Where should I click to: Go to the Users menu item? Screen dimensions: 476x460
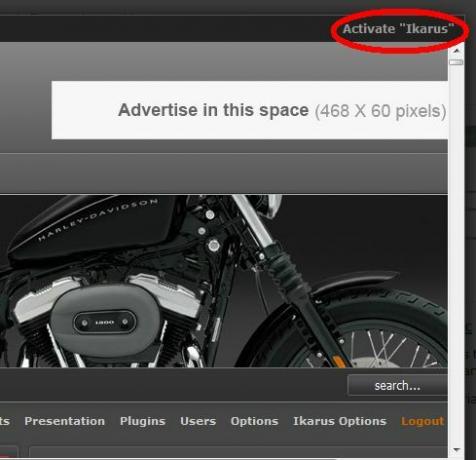198,421
